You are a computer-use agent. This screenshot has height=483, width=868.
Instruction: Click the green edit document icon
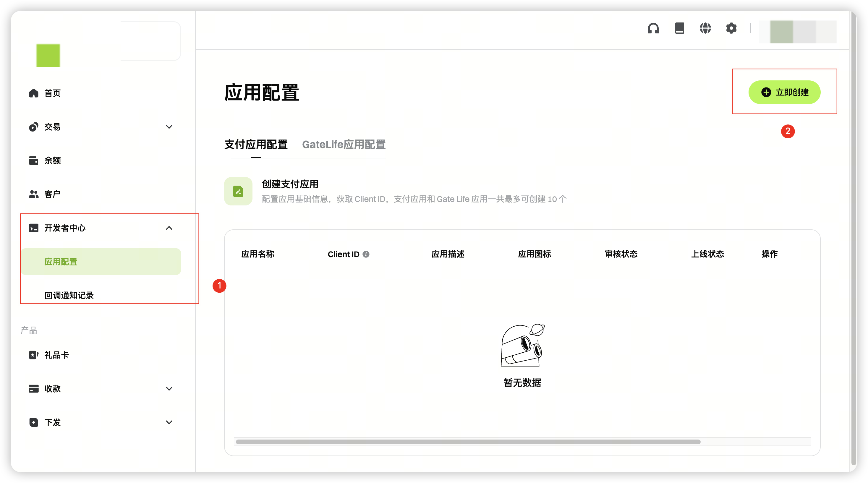[238, 191]
